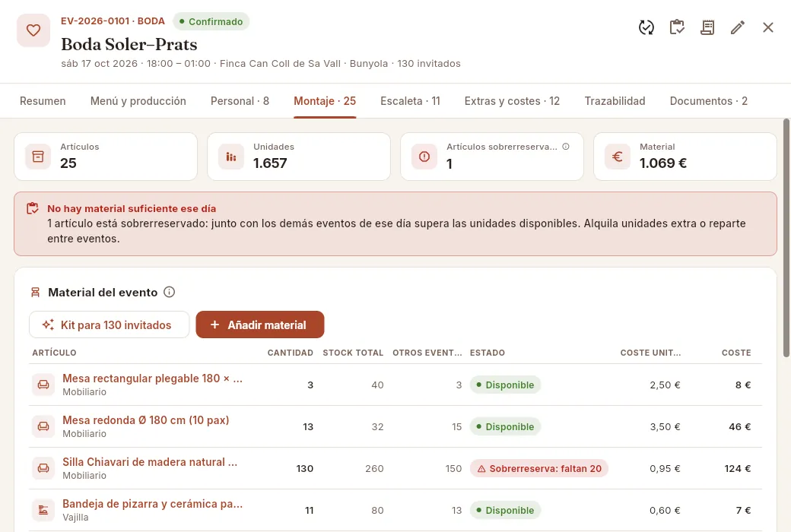Click the heart event-type icon
Viewport: 791px width, 532px height.
(x=33, y=30)
